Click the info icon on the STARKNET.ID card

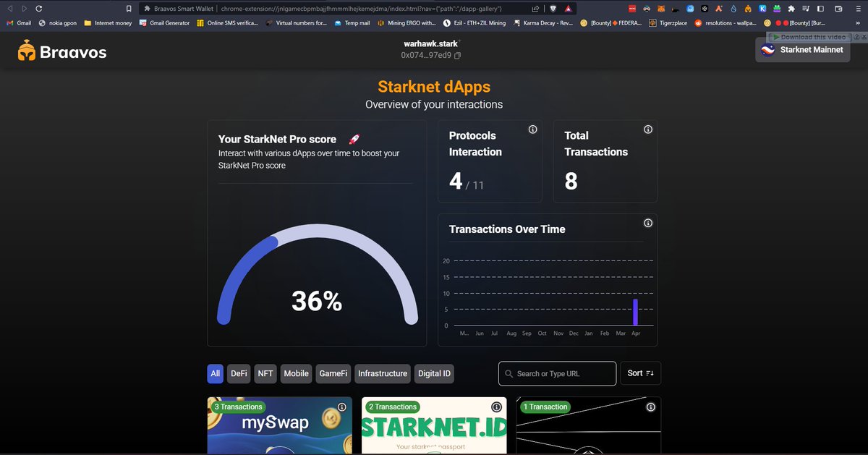click(x=496, y=407)
